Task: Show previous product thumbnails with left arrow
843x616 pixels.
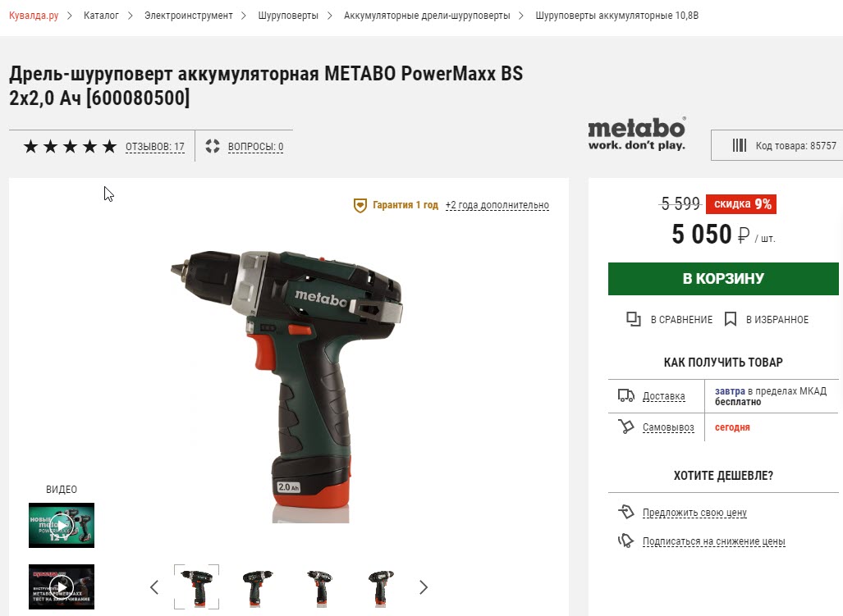Action: pyautogui.click(x=154, y=587)
